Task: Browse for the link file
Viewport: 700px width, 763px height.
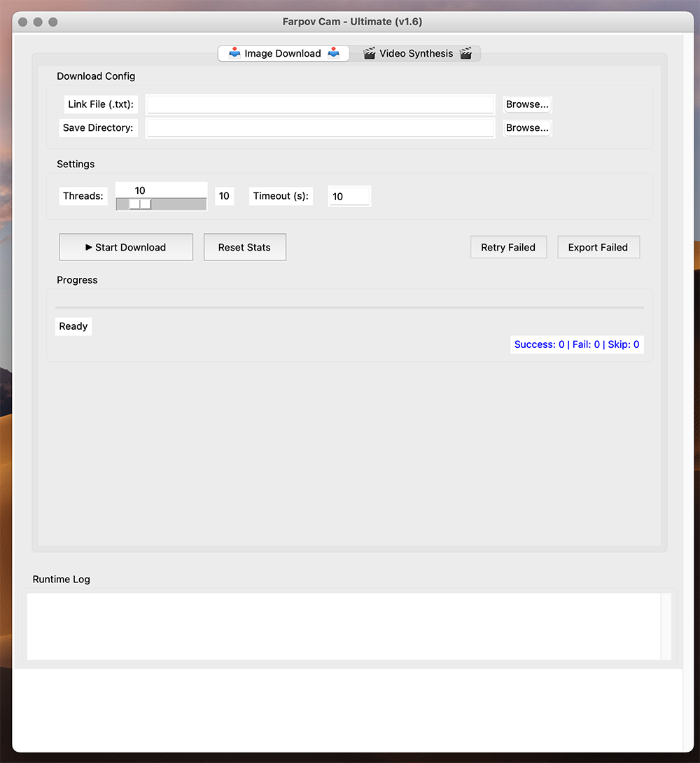Action: pos(527,104)
